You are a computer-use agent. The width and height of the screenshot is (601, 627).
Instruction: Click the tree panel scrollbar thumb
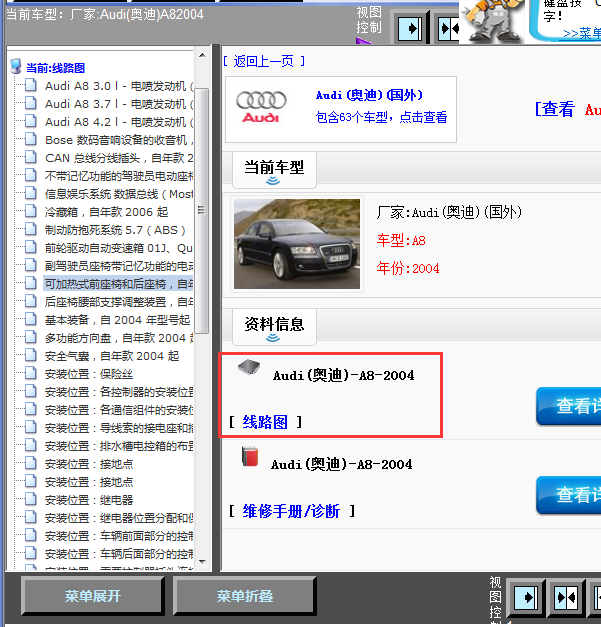202,210
